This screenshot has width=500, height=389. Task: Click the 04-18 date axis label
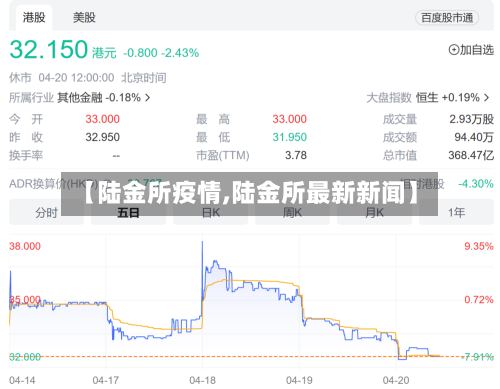coord(202,380)
